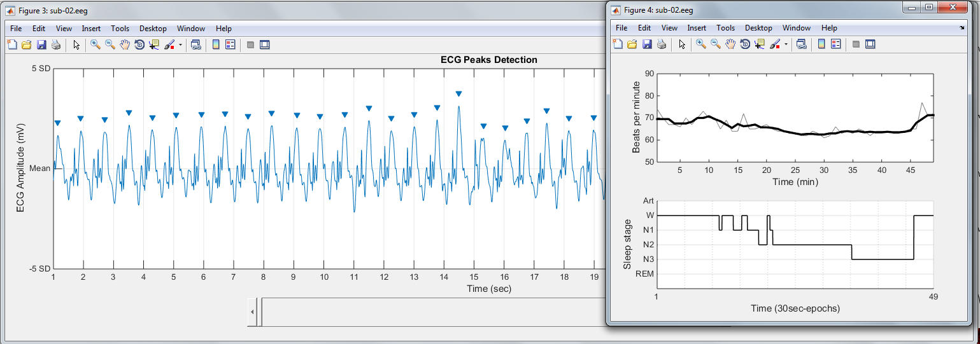Open Desktop menu in Figure 3
This screenshot has height=344, width=980.
tap(153, 29)
